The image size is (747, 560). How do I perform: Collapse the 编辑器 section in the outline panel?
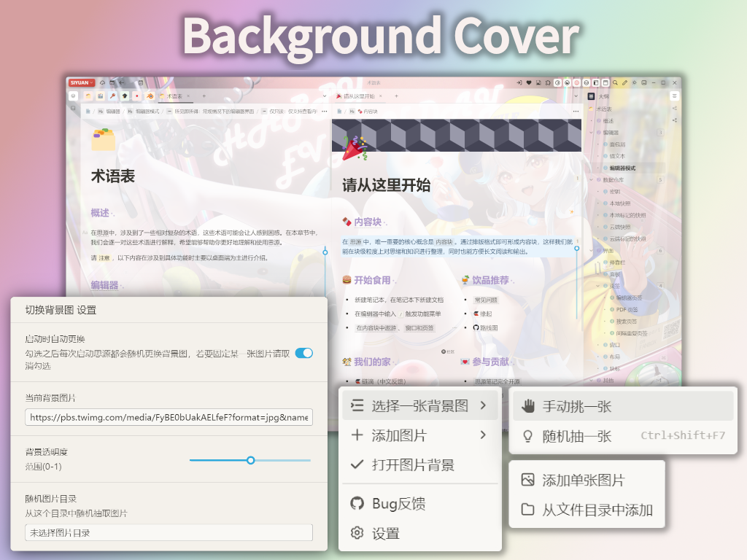click(592, 133)
